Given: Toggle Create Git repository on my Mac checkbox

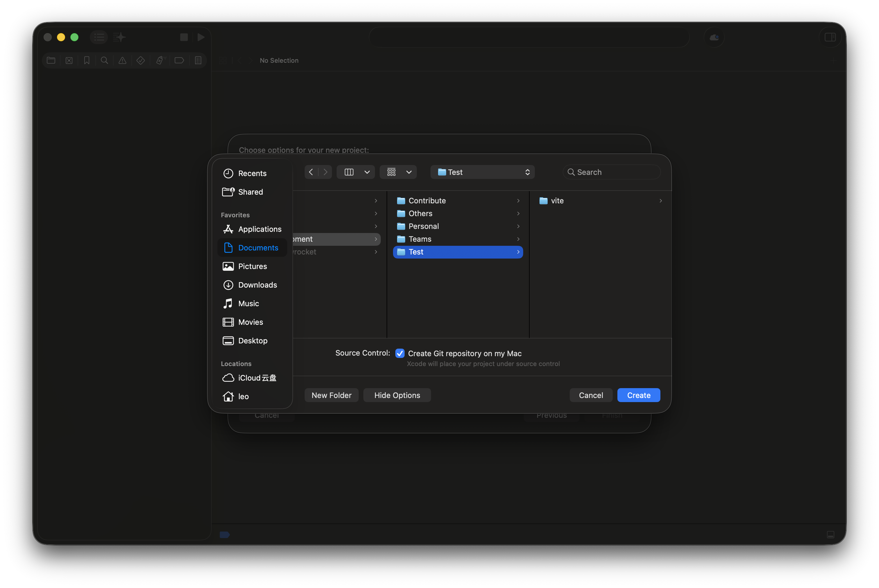Looking at the screenshot, I should tap(400, 353).
